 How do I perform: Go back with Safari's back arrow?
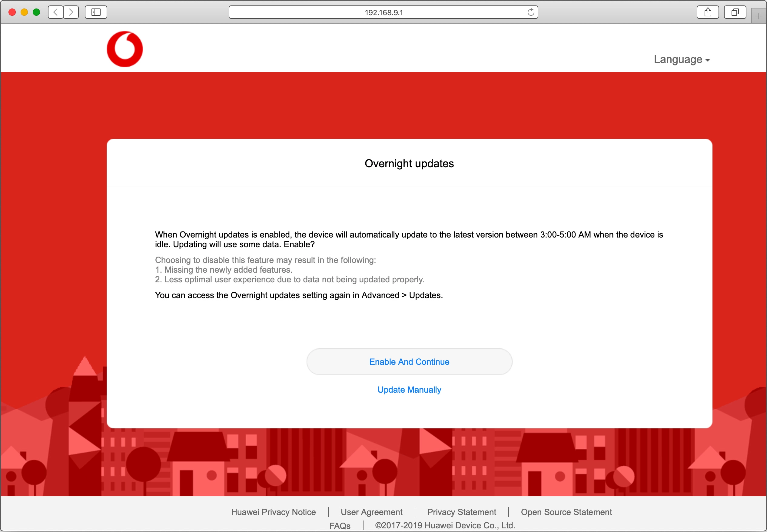[56, 12]
